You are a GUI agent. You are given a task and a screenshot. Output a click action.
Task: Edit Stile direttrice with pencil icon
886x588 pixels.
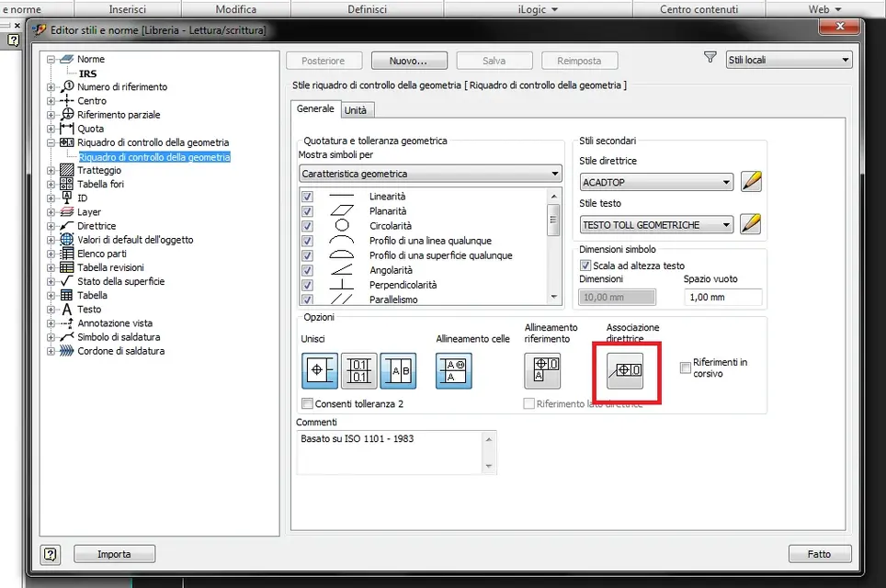[751, 181]
